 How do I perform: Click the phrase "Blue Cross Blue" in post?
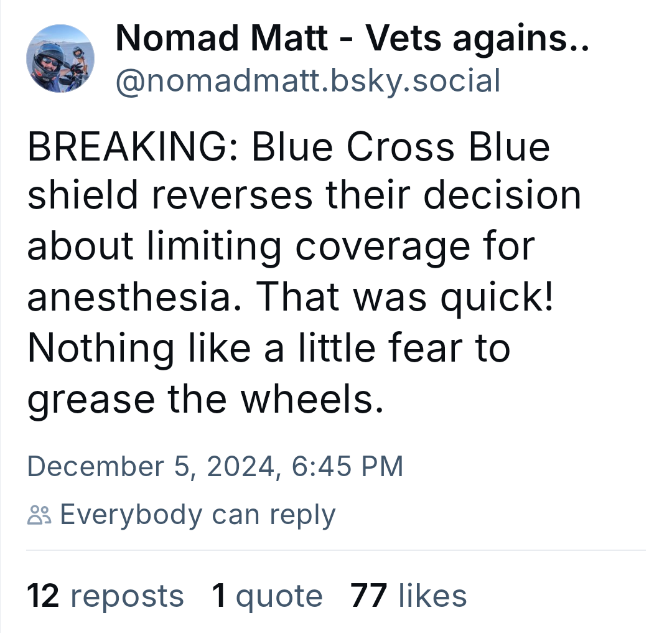[401, 147]
